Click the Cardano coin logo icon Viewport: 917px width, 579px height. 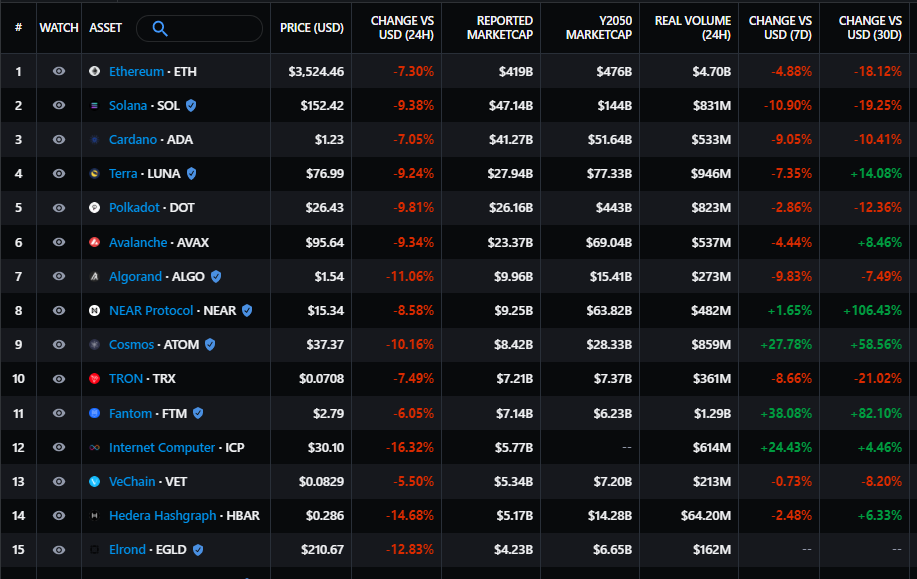pos(94,140)
